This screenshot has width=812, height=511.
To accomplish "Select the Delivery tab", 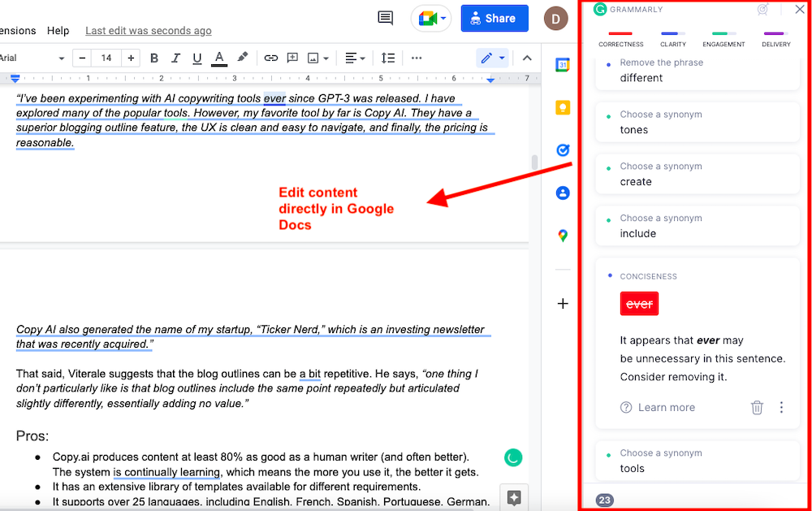I will tap(775, 39).
